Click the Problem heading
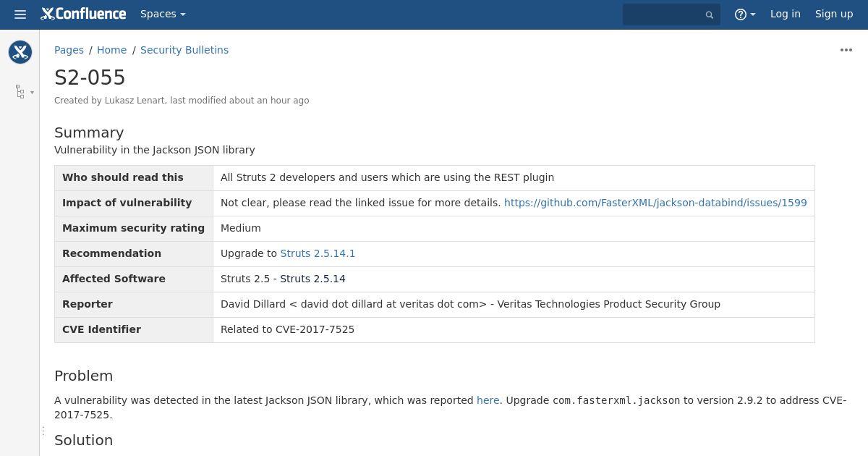Image resolution: width=868 pixels, height=456 pixels. pos(83,376)
